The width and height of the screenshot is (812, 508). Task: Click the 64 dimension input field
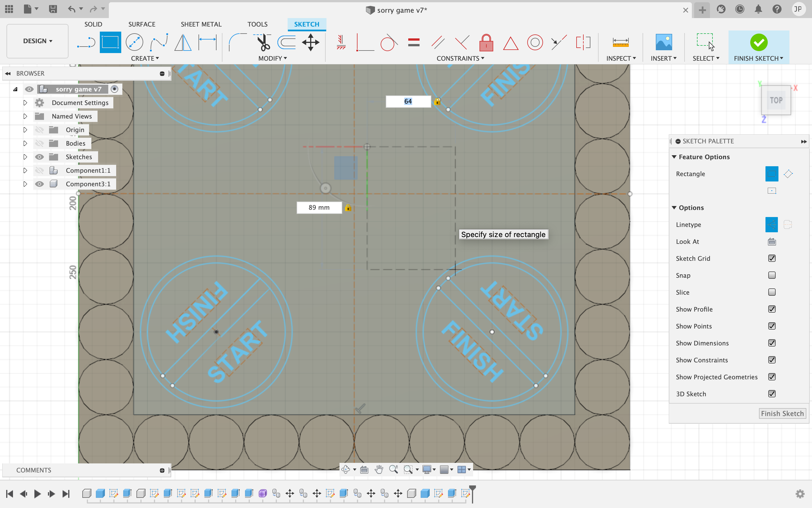pos(408,102)
